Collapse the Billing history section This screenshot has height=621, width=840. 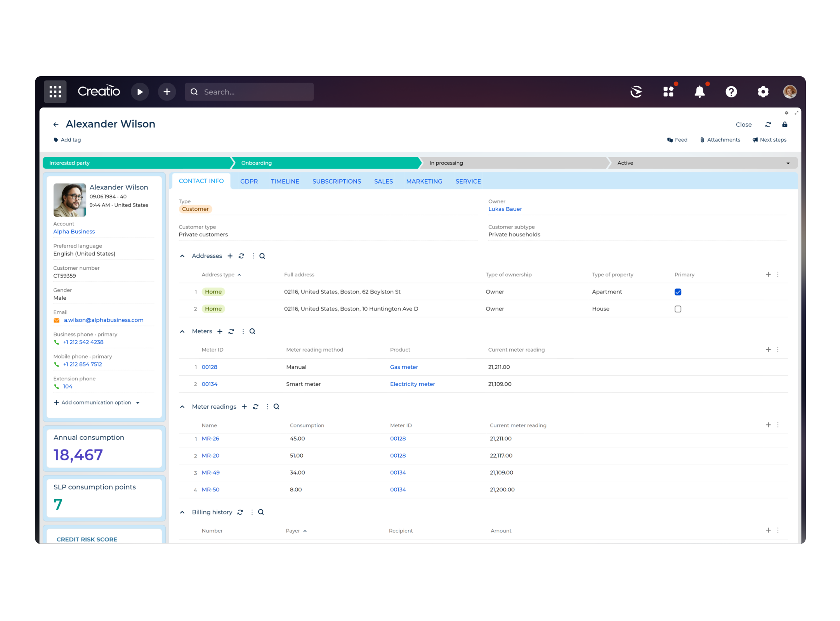[x=182, y=512]
